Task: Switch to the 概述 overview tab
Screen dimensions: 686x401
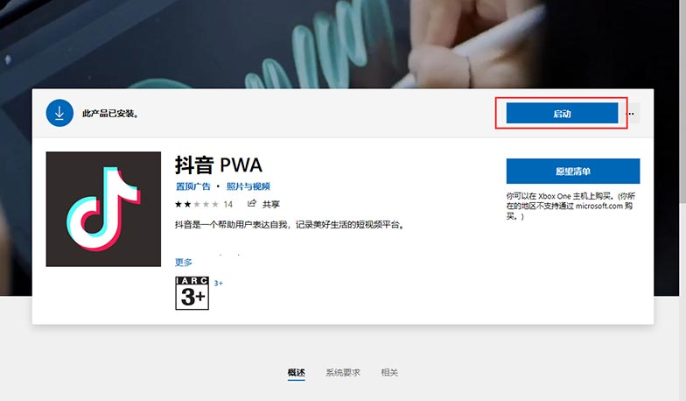Action: pyautogui.click(x=296, y=373)
